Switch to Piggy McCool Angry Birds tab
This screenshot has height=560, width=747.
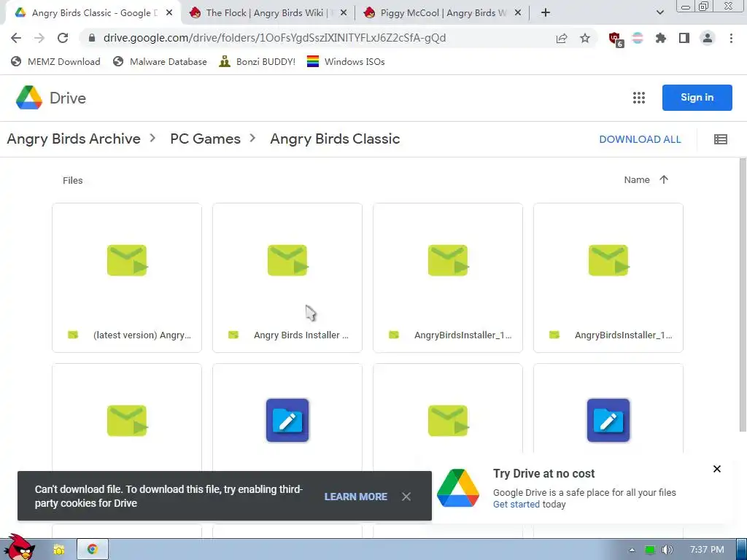point(441,13)
